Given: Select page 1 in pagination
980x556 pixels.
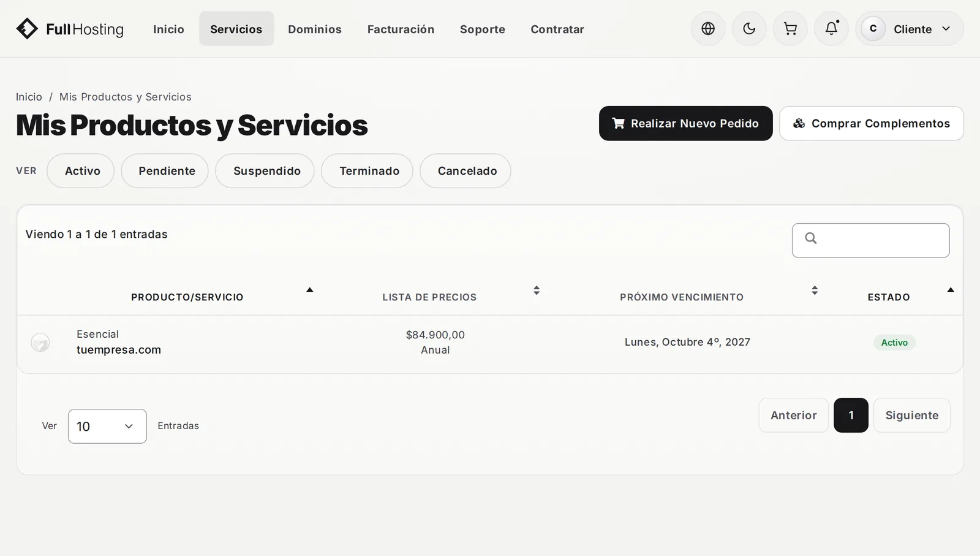Looking at the screenshot, I should 851,415.
